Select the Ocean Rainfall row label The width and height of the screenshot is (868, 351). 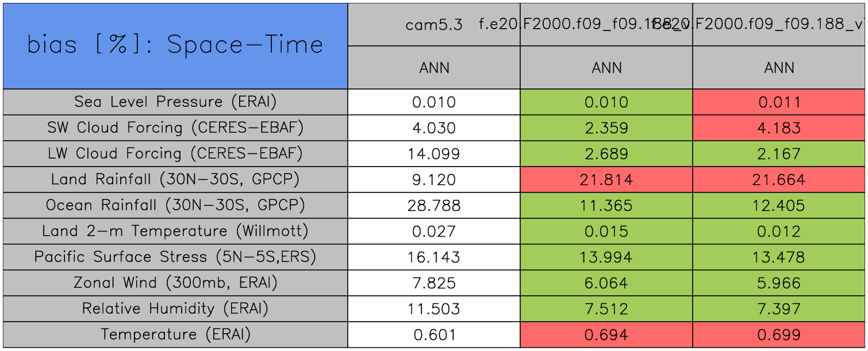175,205
